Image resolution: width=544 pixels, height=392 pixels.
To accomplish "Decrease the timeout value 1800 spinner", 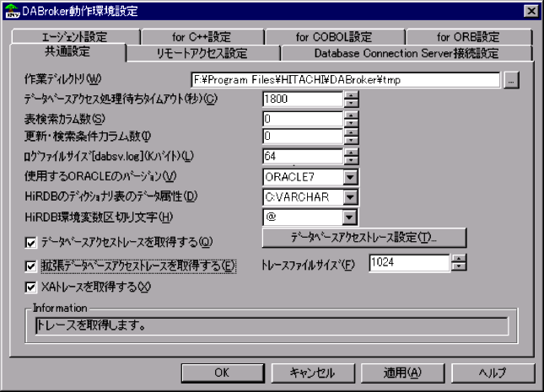I will (351, 103).
